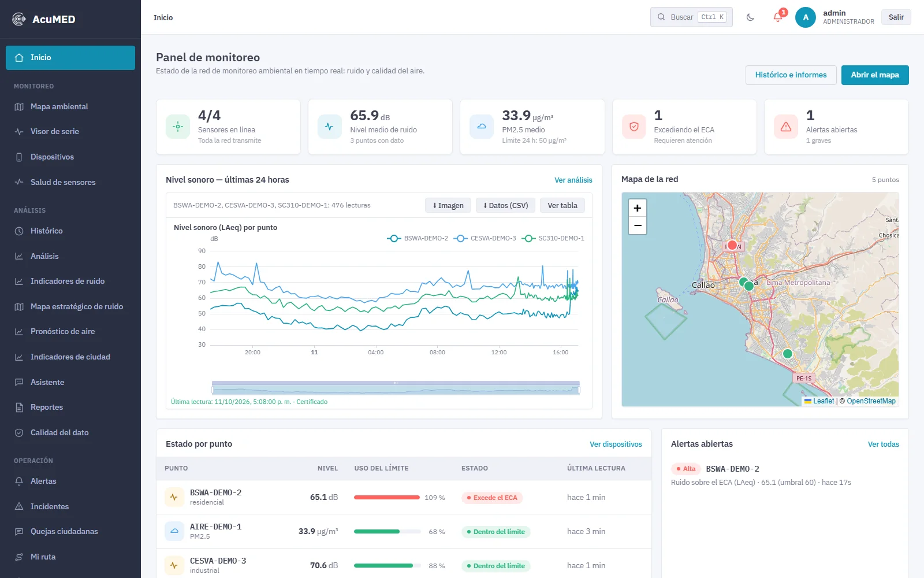Click the Mi ruta route icon
This screenshot has width=924, height=578.
[19, 557]
